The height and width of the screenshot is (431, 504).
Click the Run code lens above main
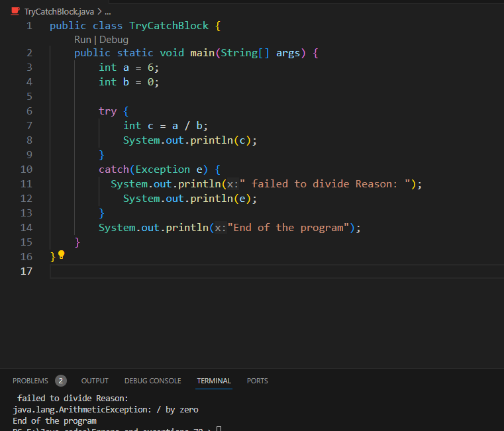pyautogui.click(x=83, y=40)
